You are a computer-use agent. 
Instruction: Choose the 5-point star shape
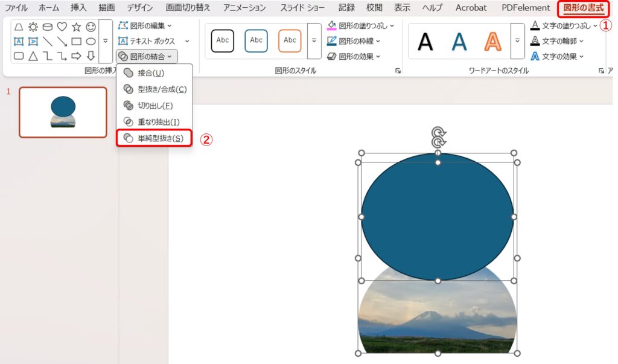76,27
